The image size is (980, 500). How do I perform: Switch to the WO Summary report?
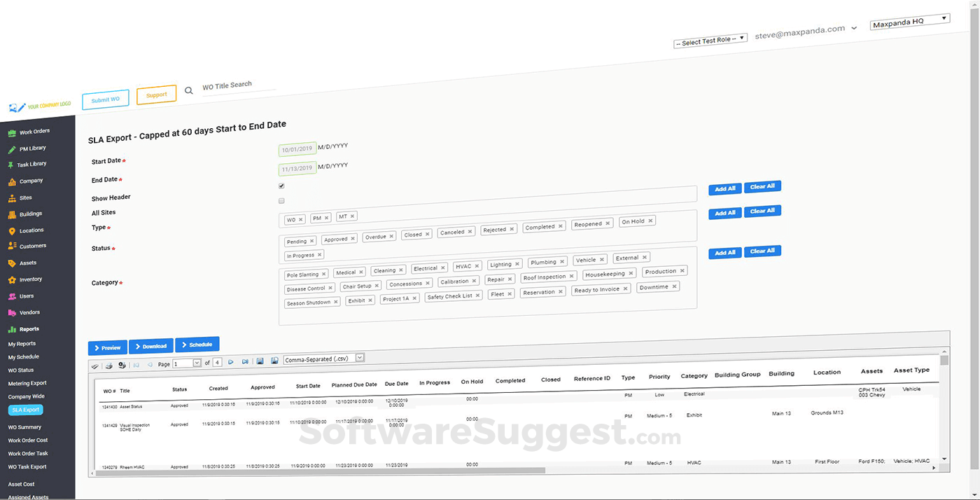point(25,426)
